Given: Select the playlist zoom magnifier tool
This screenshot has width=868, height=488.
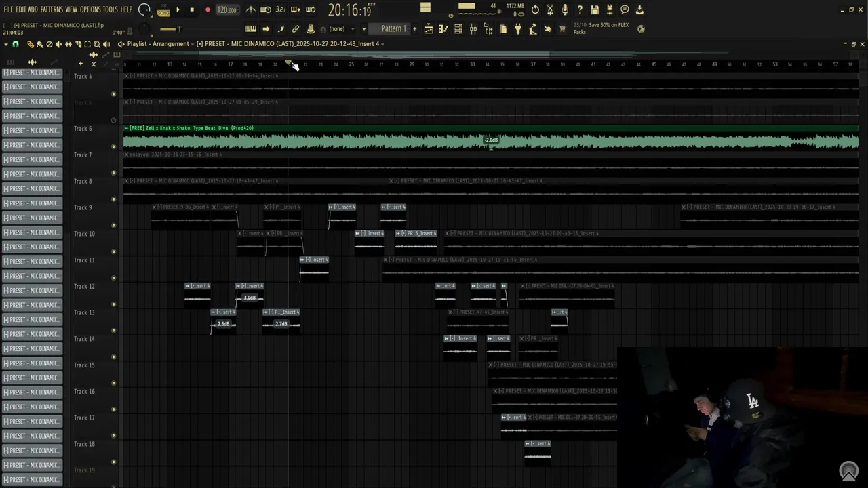Looking at the screenshot, I should [97, 44].
